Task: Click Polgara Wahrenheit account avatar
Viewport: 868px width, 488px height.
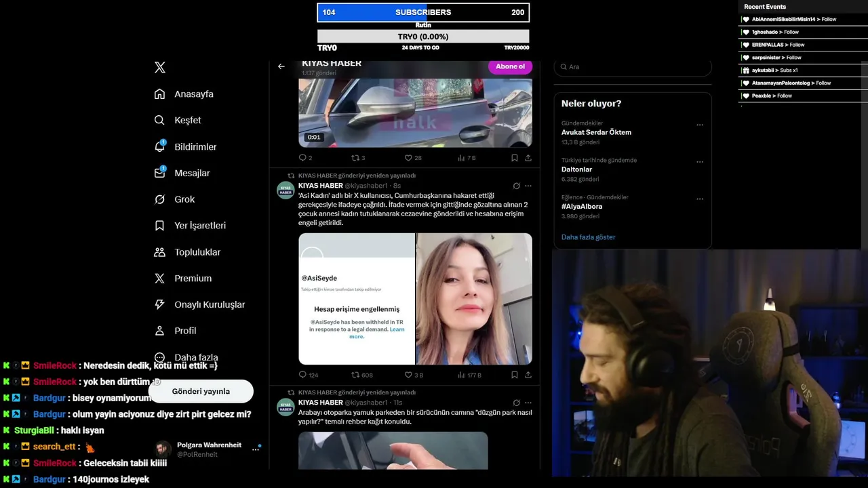Action: pos(163,449)
